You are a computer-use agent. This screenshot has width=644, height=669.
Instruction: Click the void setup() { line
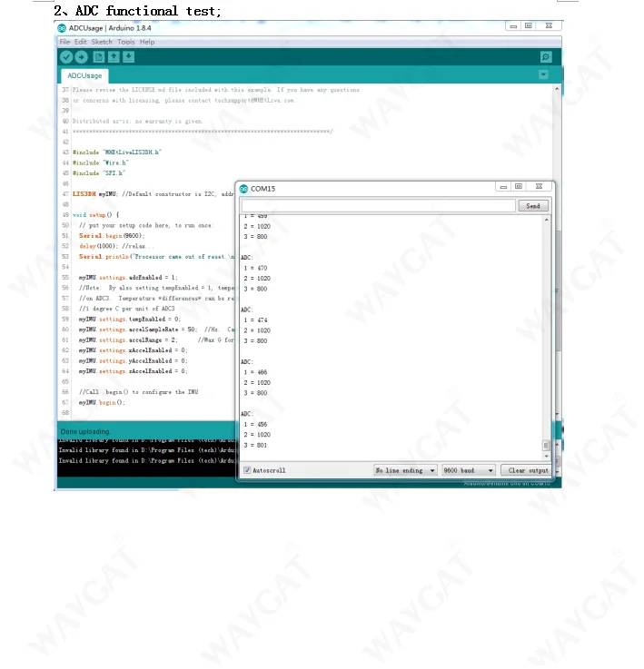click(x=96, y=214)
